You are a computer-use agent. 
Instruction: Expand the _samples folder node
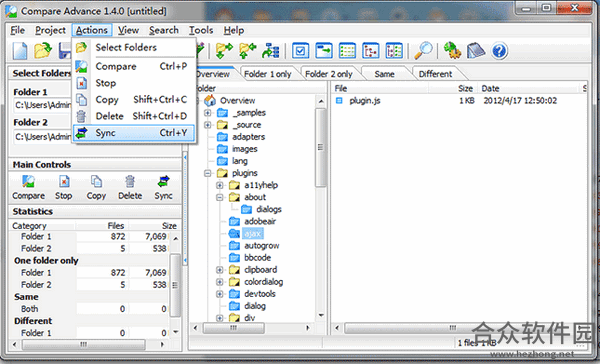pyautogui.click(x=207, y=113)
